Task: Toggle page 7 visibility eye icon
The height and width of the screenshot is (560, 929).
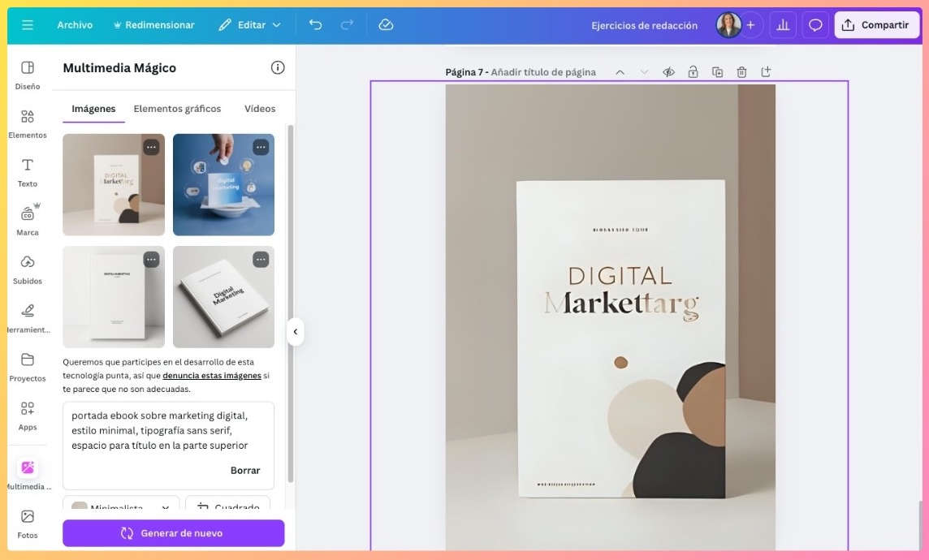Action: [x=668, y=72]
